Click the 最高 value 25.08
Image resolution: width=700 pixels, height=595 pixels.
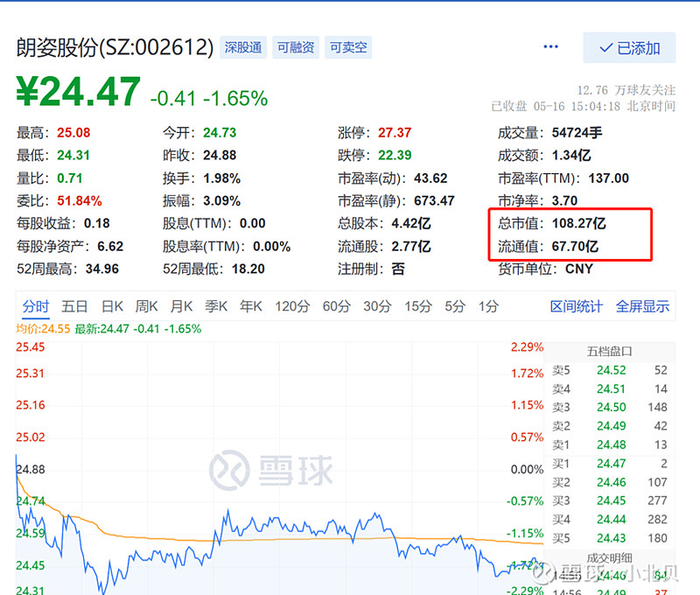74,133
